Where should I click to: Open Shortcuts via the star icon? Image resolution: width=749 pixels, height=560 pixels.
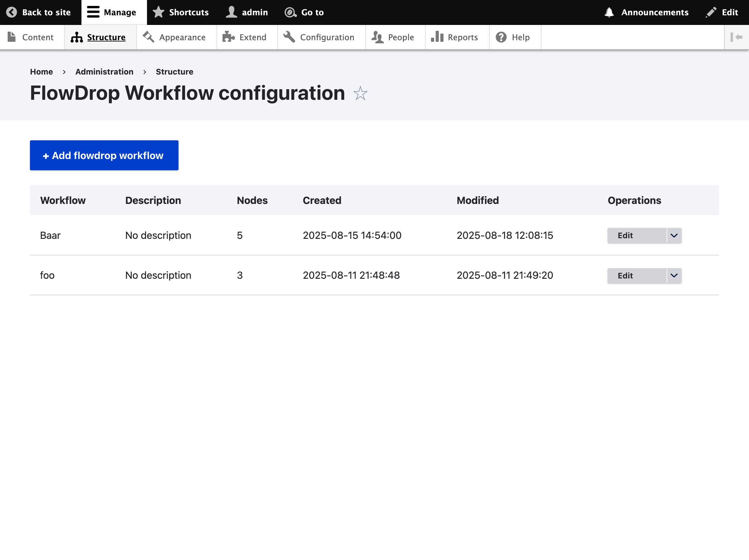tap(159, 12)
